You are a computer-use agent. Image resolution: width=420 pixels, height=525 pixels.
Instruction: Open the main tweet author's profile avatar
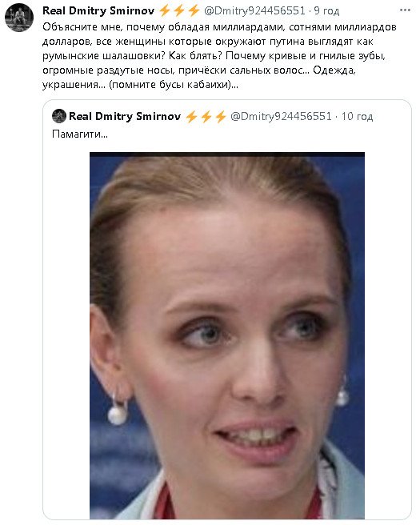click(19, 18)
